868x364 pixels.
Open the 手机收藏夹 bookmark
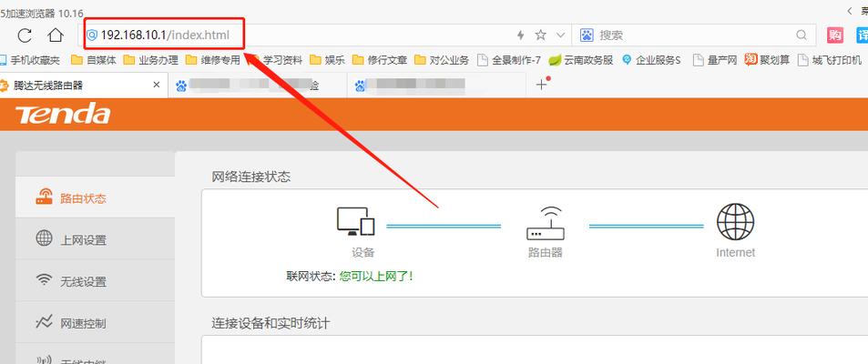pyautogui.click(x=30, y=60)
